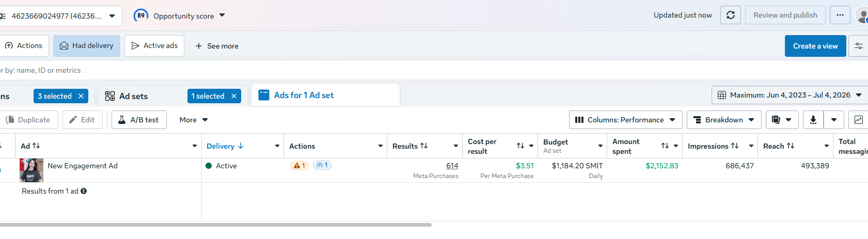
Task: Open the date range Maximum dropdown
Action: [x=790, y=95]
